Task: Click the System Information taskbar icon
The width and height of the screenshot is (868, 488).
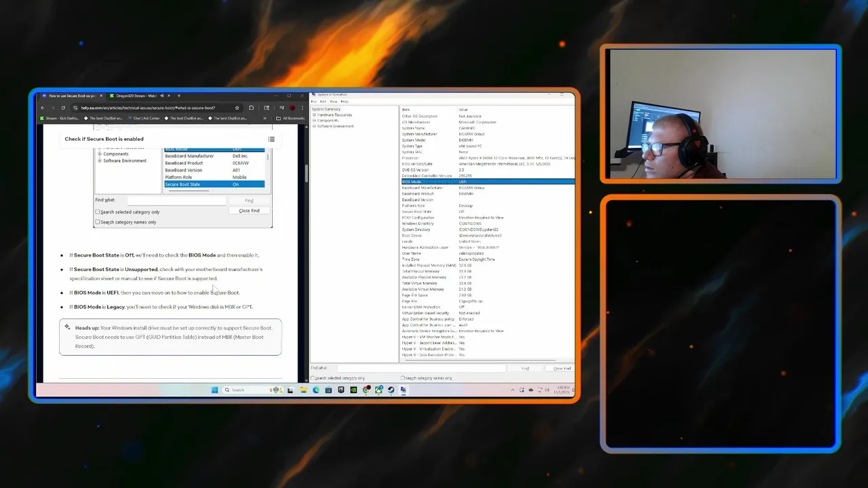Action: [x=403, y=390]
